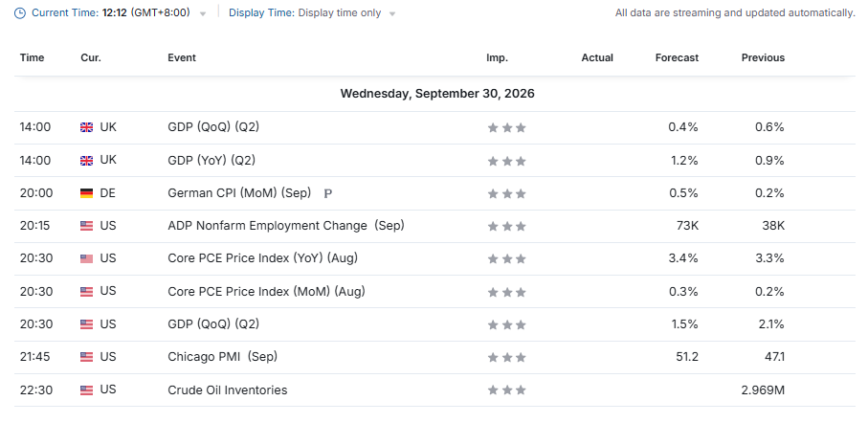Click the 51.2 forecast value
The image size is (868, 423).
tap(687, 357)
